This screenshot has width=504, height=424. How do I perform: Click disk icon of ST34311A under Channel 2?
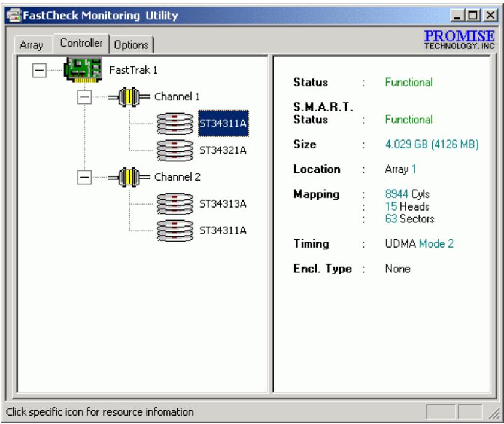pyautogui.click(x=175, y=231)
